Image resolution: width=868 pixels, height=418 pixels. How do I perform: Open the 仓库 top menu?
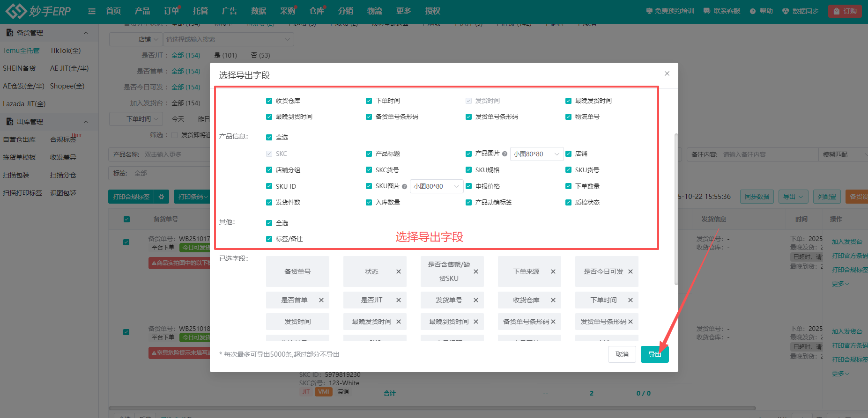click(317, 11)
